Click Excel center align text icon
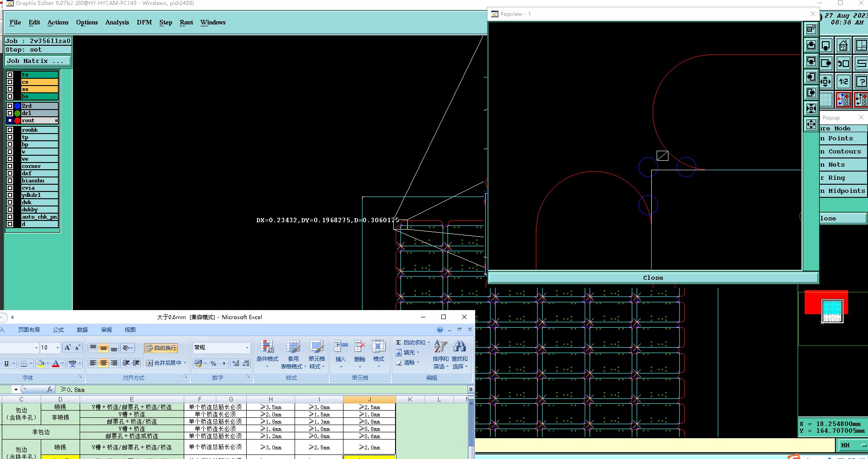The image size is (868, 459). point(104,363)
